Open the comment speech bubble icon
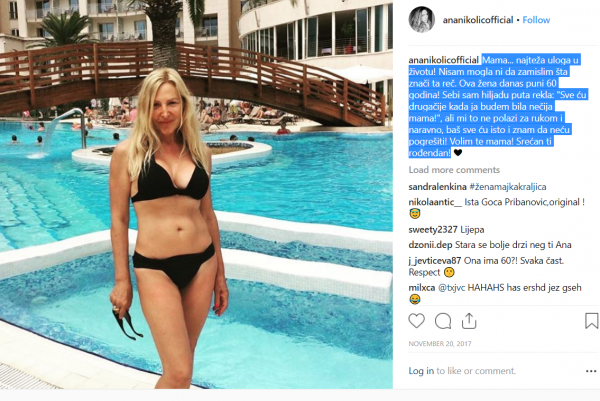The width and height of the screenshot is (600, 401). pyautogui.click(x=443, y=321)
